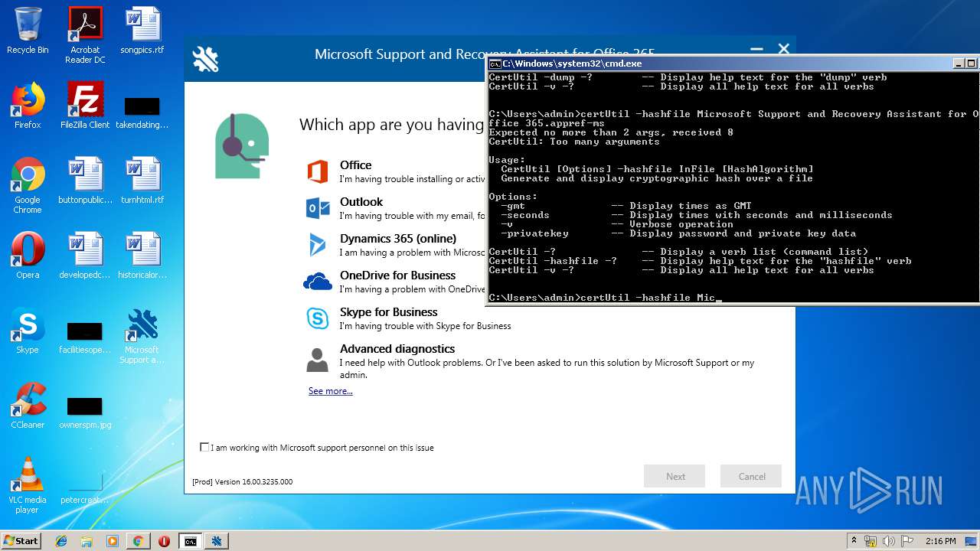
Task: Open media player taskbar icon
Action: [x=113, y=541]
